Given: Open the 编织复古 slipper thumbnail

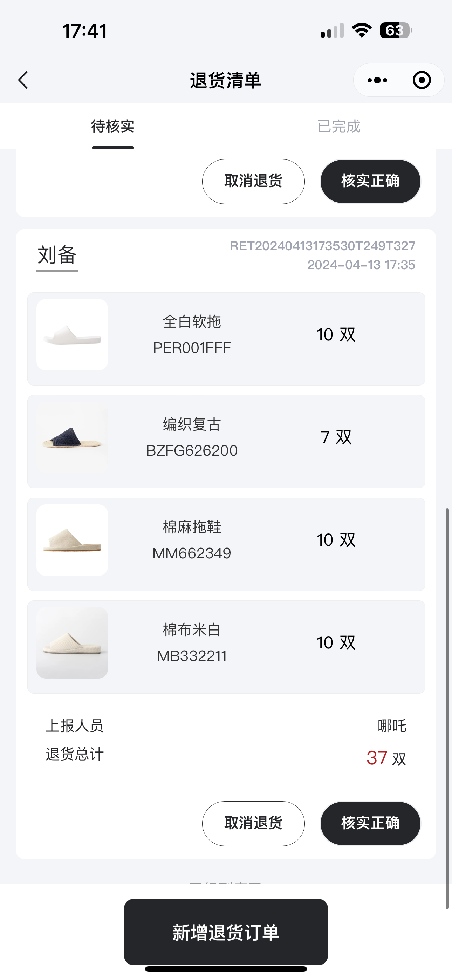Looking at the screenshot, I should (x=72, y=437).
